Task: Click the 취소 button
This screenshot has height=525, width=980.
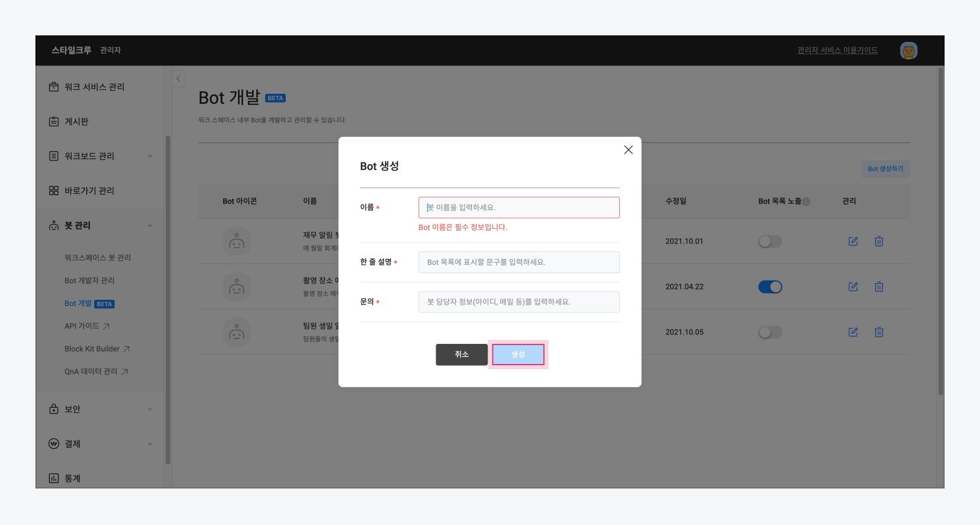Action: 462,355
